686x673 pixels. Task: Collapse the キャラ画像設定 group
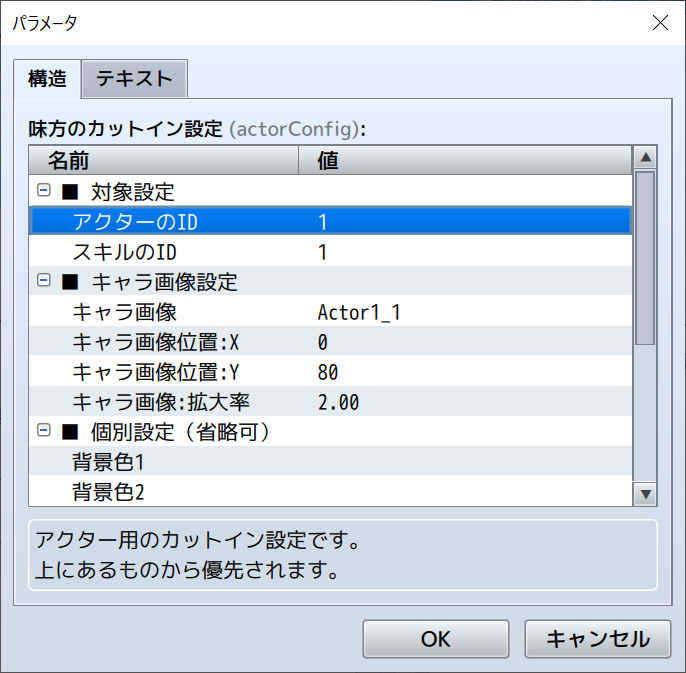coord(43,281)
